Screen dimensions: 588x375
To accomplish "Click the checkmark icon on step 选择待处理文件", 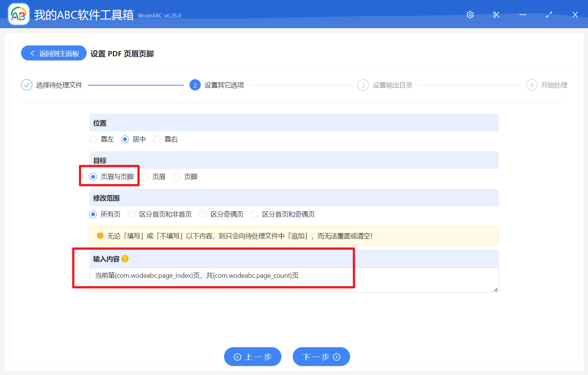I will pyautogui.click(x=26, y=85).
